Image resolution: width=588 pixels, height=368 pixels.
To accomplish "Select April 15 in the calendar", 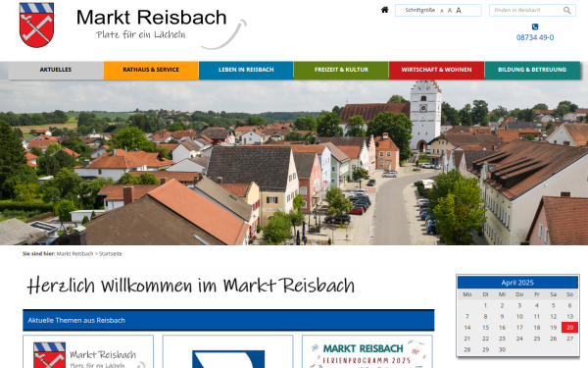I will pos(485,328).
